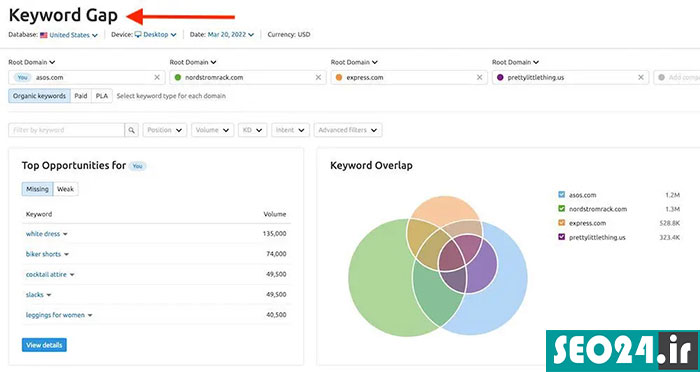
Task: Click the Add competitor field
Action: coord(677,77)
